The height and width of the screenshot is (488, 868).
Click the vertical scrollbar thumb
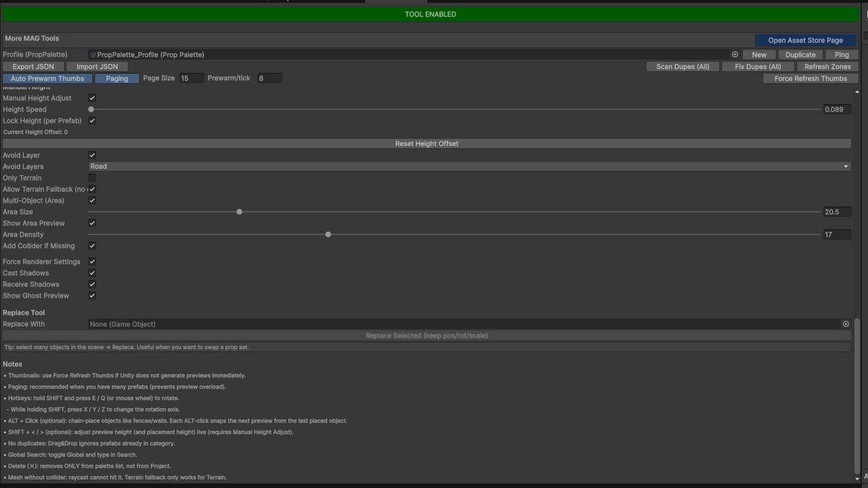859,395
